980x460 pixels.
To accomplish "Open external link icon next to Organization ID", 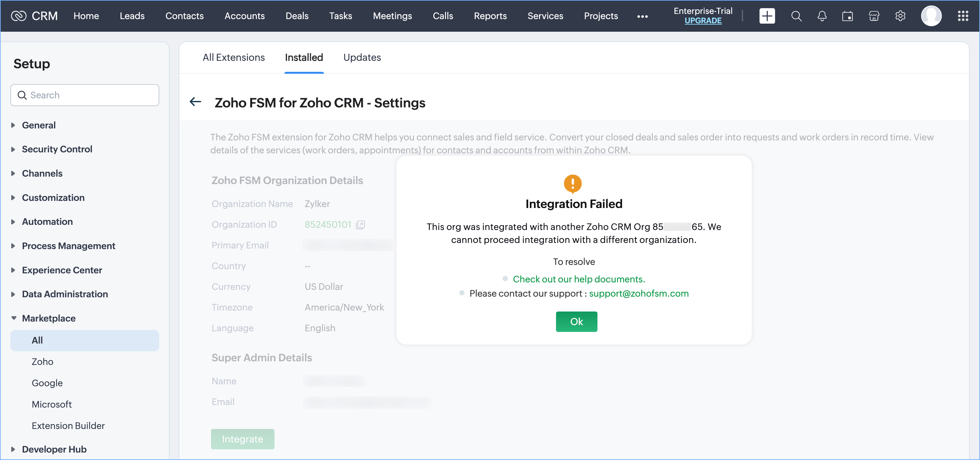I will point(360,225).
